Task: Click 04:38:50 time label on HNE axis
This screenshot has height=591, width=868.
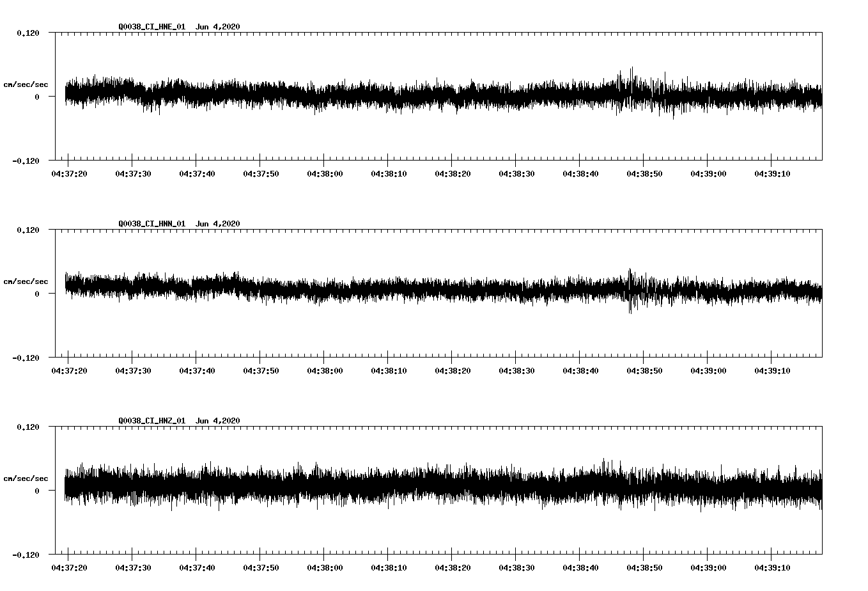Action: pos(644,173)
